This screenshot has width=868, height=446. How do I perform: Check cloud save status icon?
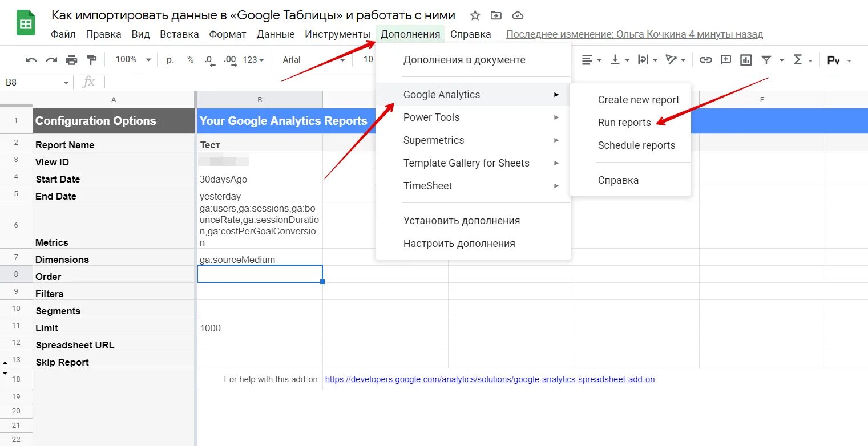[x=518, y=15]
